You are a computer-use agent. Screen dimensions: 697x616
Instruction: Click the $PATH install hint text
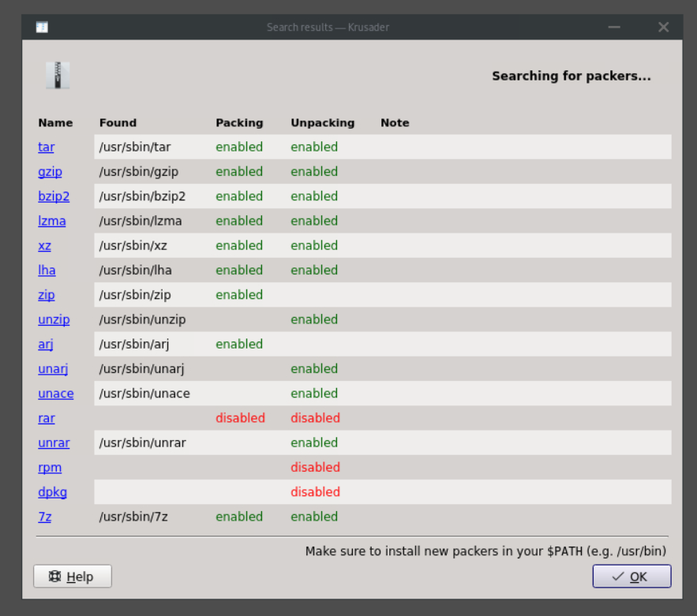(x=486, y=551)
